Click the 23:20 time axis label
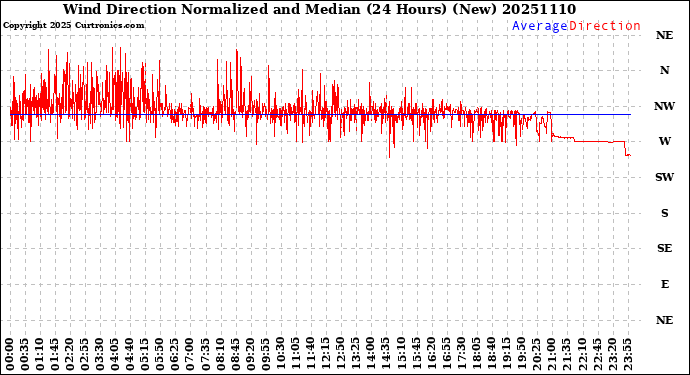Viewport: 690px width, 375px height. (612, 355)
